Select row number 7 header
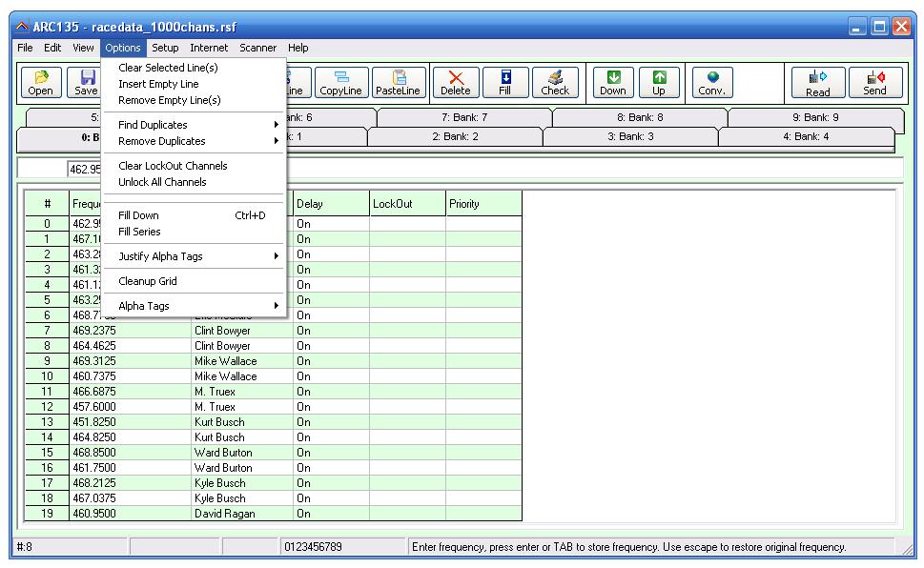This screenshot has height=568, width=924. [47, 331]
